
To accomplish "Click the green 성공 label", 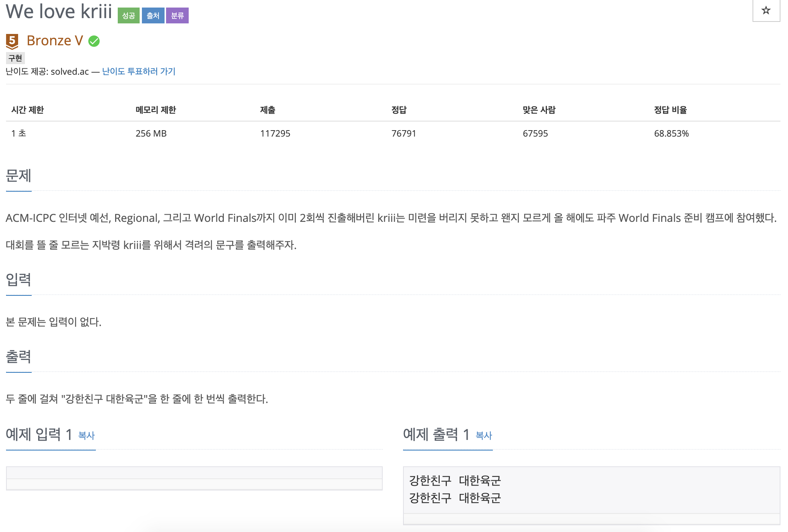I will coord(128,15).
